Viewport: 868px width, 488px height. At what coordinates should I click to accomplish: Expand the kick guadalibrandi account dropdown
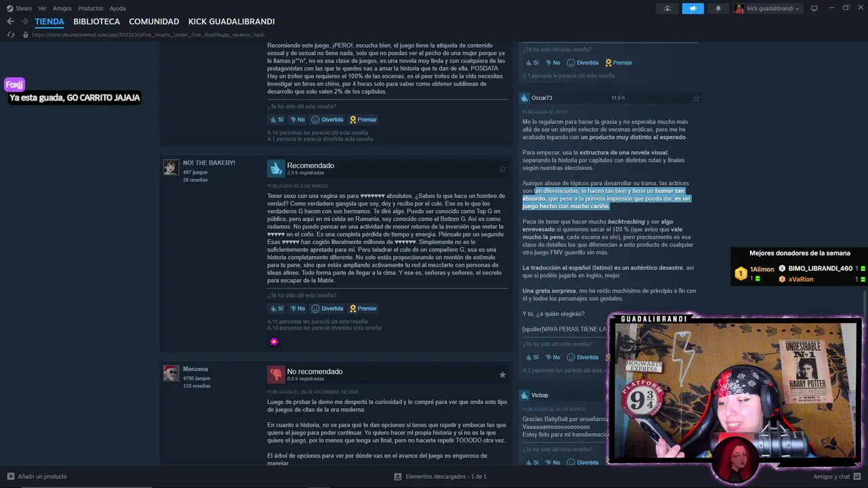point(767,9)
